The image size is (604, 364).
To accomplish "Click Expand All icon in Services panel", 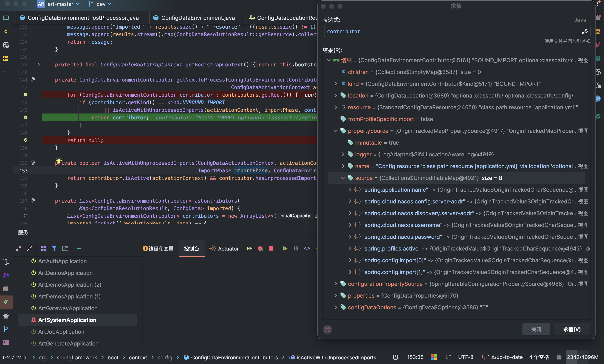I will point(18,249).
